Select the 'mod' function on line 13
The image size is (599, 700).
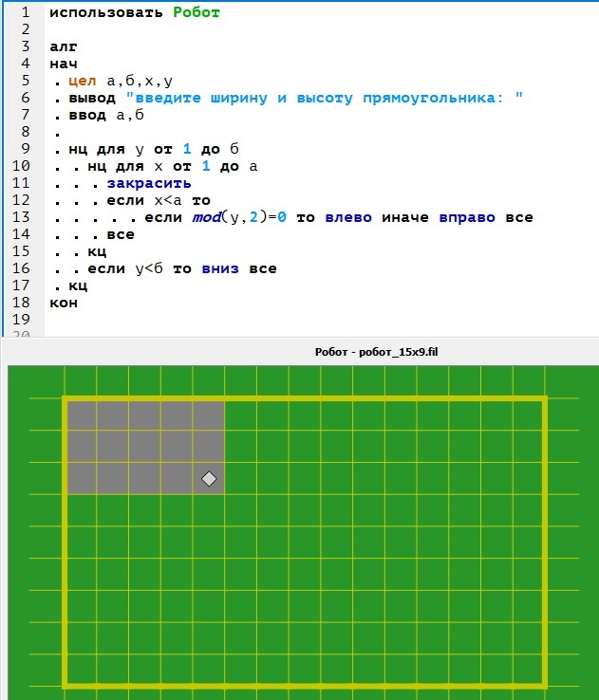point(205,217)
